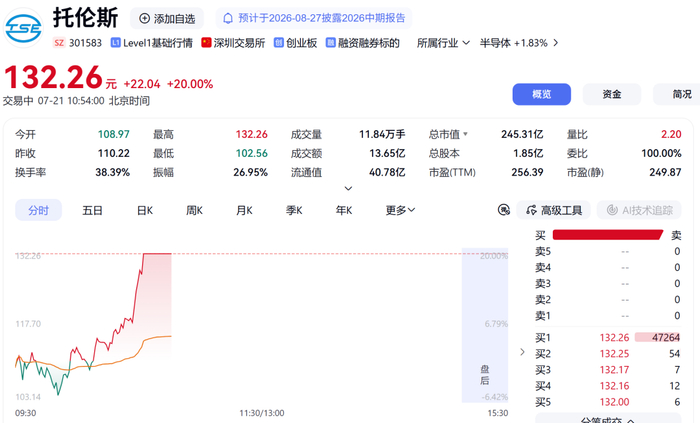This screenshot has height=423, width=700.
Task: Click the 委比 value 100.00%
Action: [x=661, y=153]
